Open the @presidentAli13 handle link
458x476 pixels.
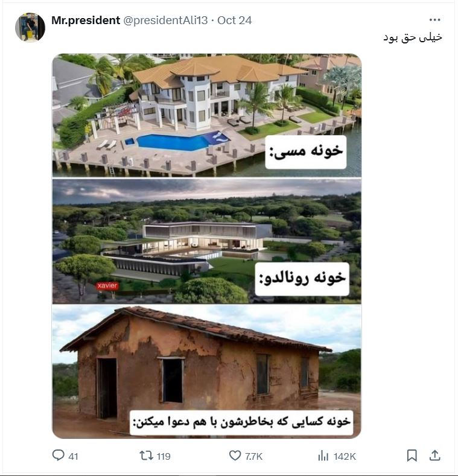pos(165,21)
